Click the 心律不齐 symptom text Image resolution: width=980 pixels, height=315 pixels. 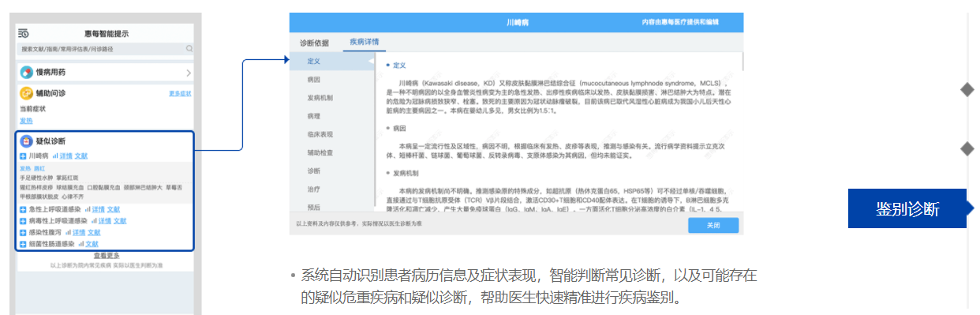click(x=73, y=197)
